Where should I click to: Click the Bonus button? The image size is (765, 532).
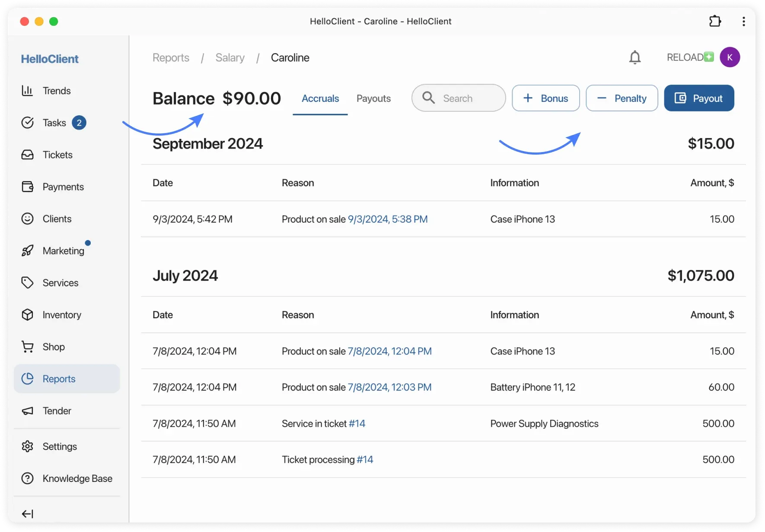545,98
